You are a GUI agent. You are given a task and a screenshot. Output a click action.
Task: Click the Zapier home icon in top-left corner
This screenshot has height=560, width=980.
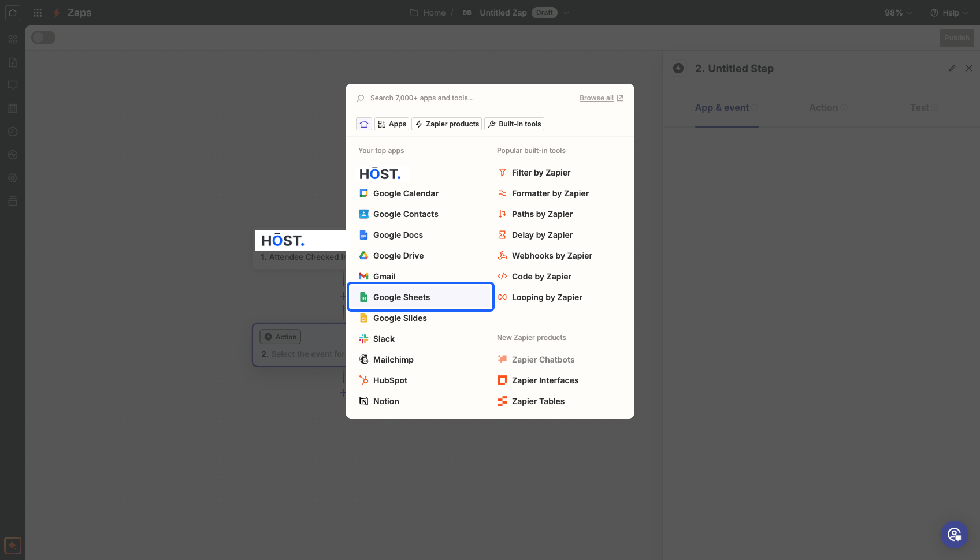13,13
